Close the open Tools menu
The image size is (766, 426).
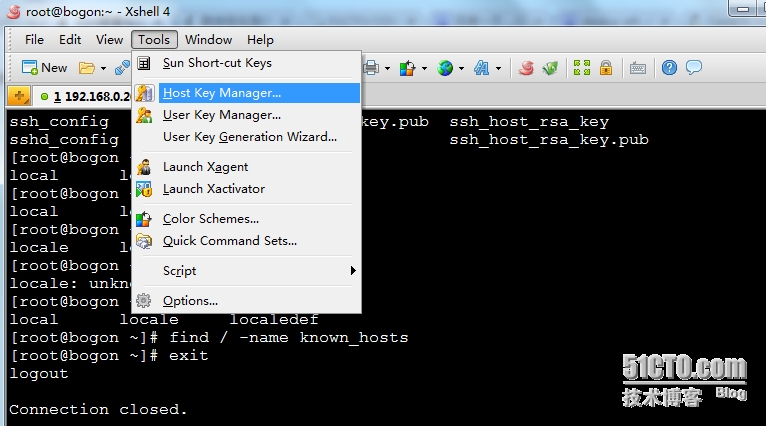click(154, 40)
